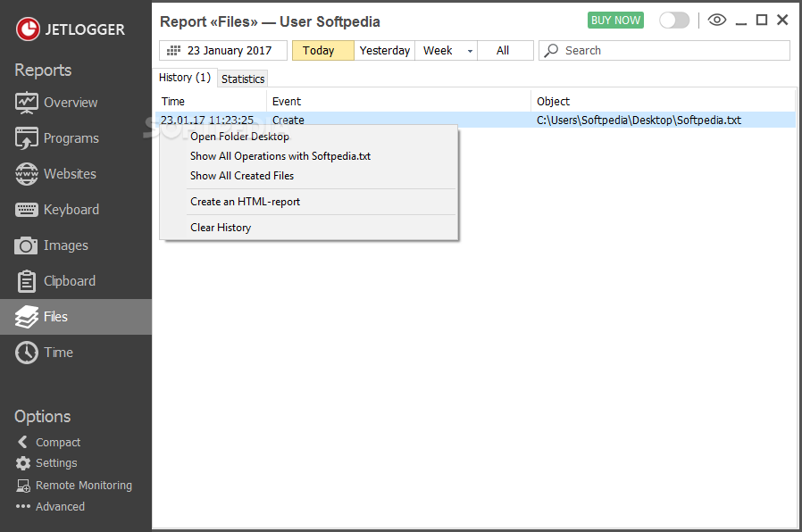Open the Remote Monitoring label

(x=84, y=486)
